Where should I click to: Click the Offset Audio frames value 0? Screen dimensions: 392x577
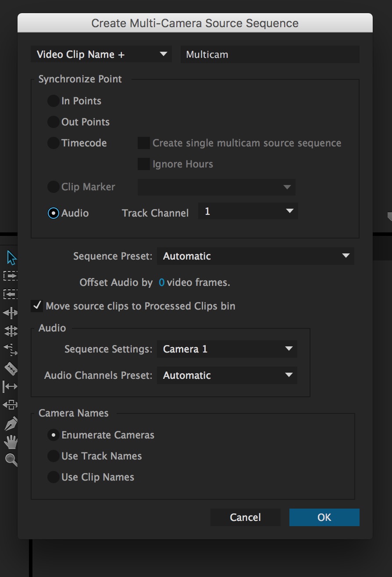(x=161, y=283)
